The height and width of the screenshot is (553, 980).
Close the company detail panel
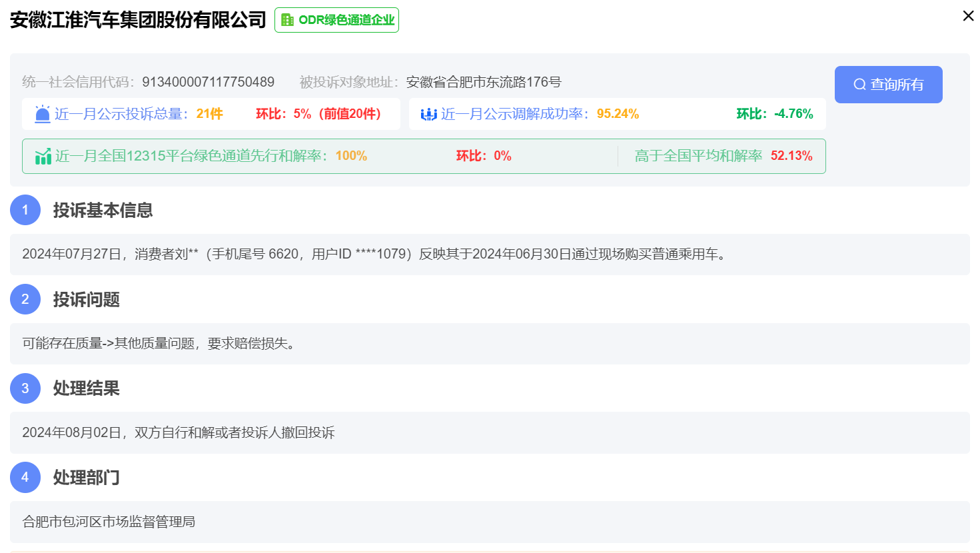(968, 16)
